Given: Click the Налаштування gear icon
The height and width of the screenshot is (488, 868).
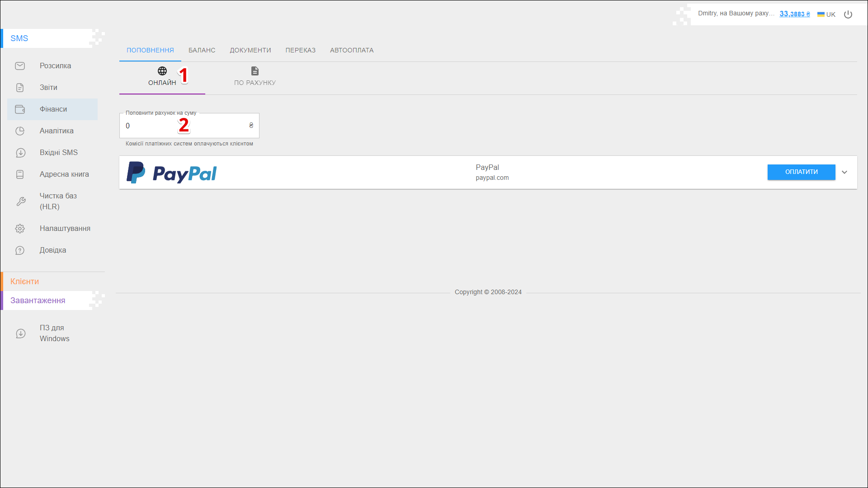Looking at the screenshot, I should pos(20,229).
